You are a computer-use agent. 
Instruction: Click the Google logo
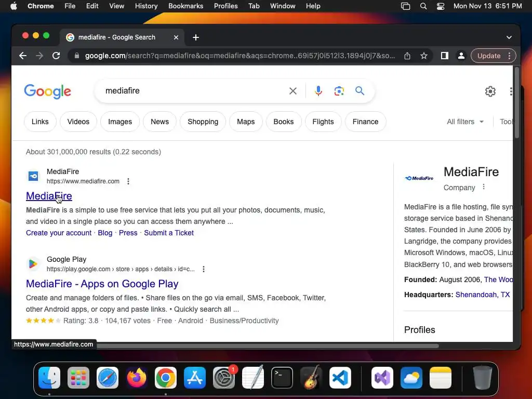(47, 91)
